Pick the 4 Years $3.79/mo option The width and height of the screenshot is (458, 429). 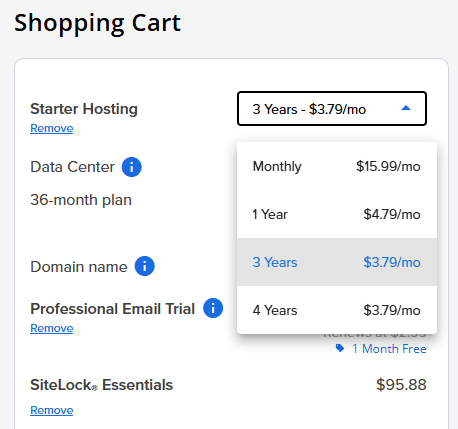[x=337, y=310]
